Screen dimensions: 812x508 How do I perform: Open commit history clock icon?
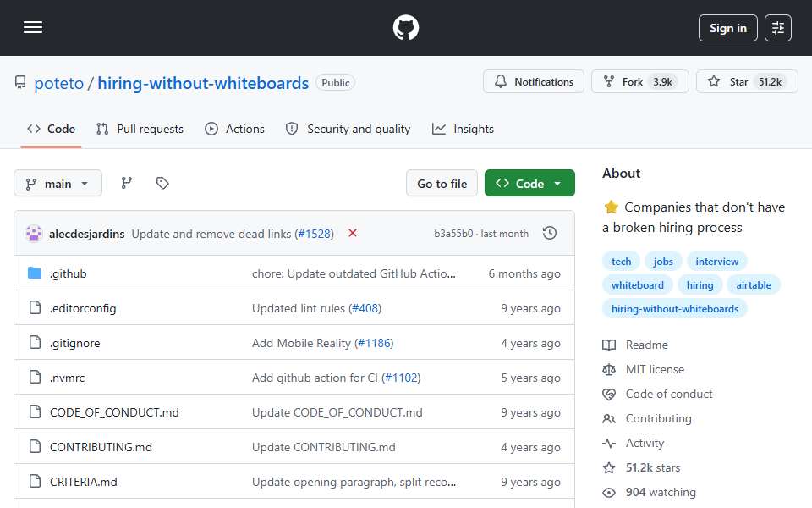tap(550, 234)
